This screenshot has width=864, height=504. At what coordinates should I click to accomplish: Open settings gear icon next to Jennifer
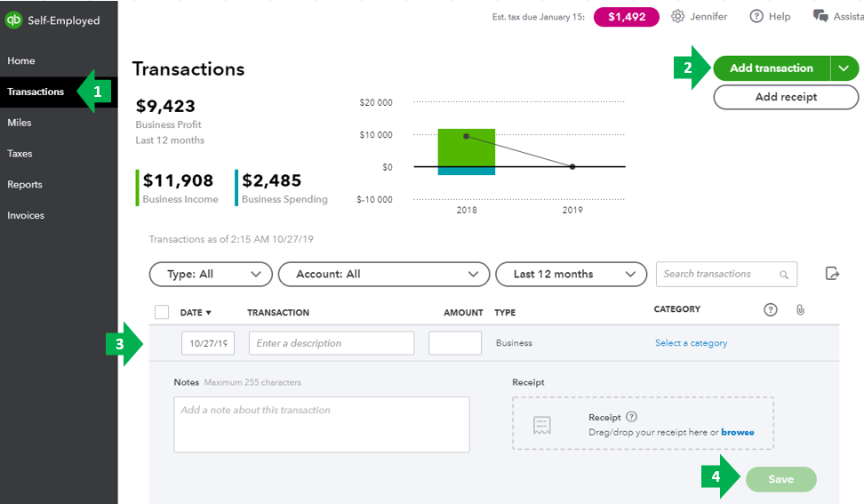click(677, 17)
